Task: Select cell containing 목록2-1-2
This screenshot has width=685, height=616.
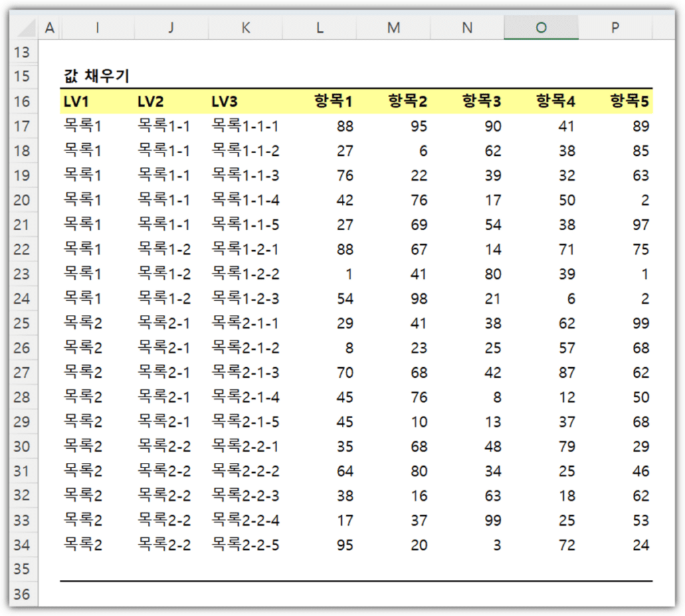Action: pos(246,348)
